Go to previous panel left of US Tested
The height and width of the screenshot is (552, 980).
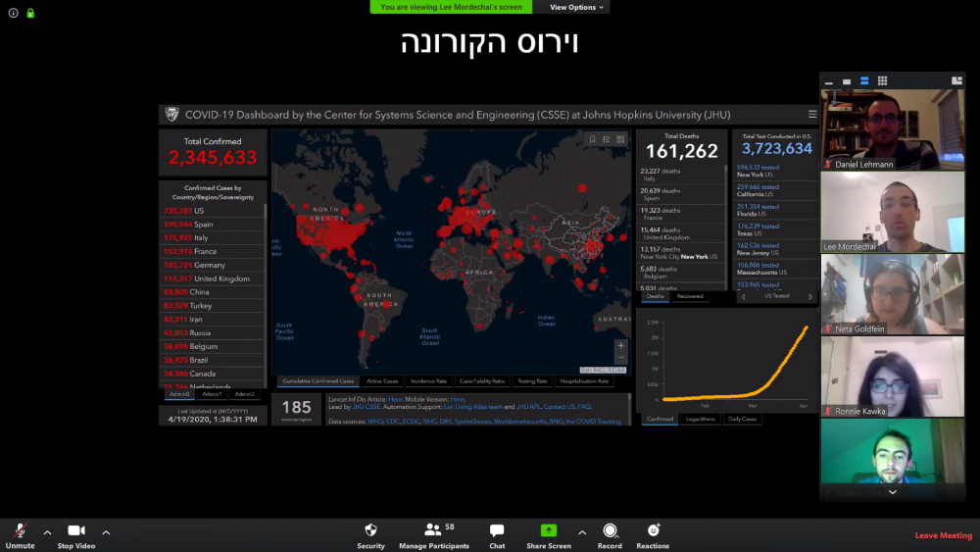click(743, 297)
